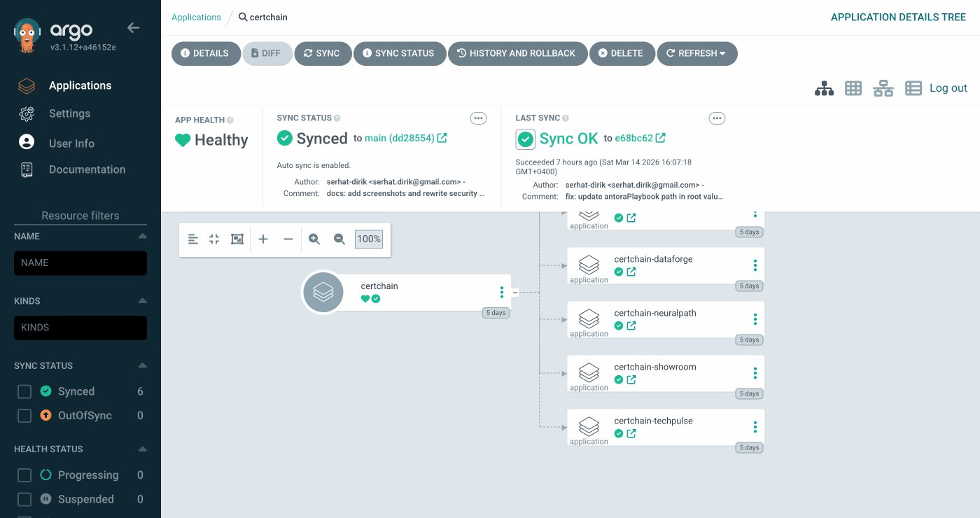Toggle the Synced filter checkbox

click(x=24, y=391)
